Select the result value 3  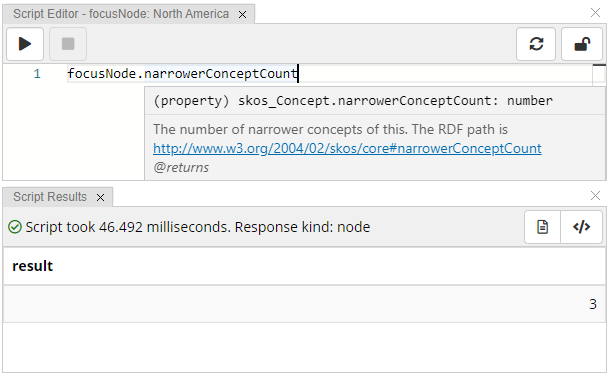tap(592, 304)
